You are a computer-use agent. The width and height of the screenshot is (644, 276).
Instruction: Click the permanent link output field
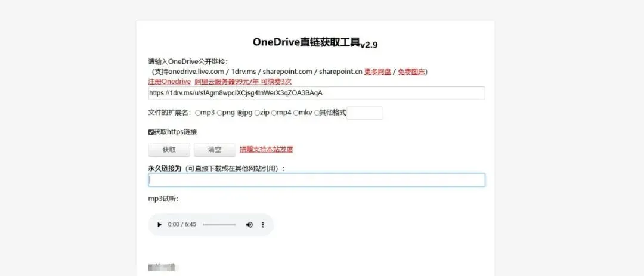[x=317, y=180]
